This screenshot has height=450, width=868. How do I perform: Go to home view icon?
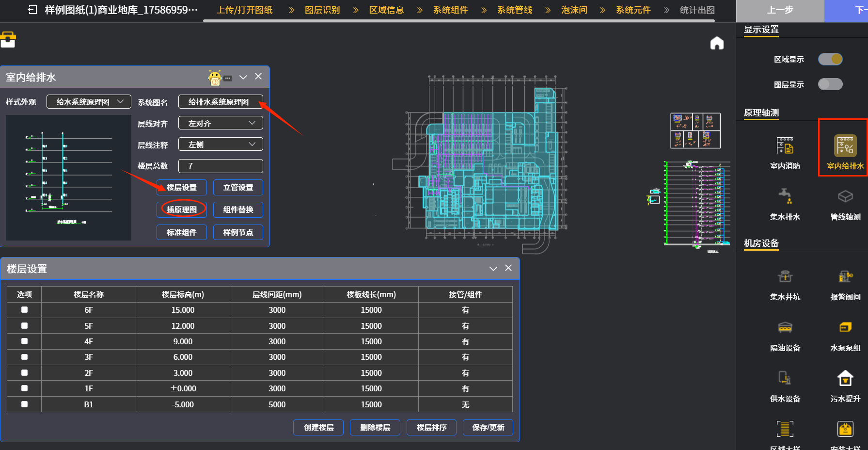click(x=717, y=44)
